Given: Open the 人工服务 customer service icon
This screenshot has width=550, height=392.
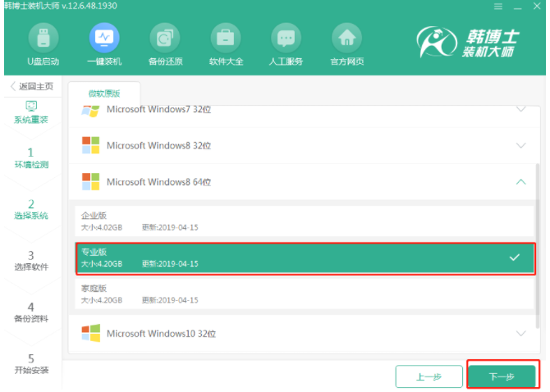Looking at the screenshot, I should click(x=286, y=39).
